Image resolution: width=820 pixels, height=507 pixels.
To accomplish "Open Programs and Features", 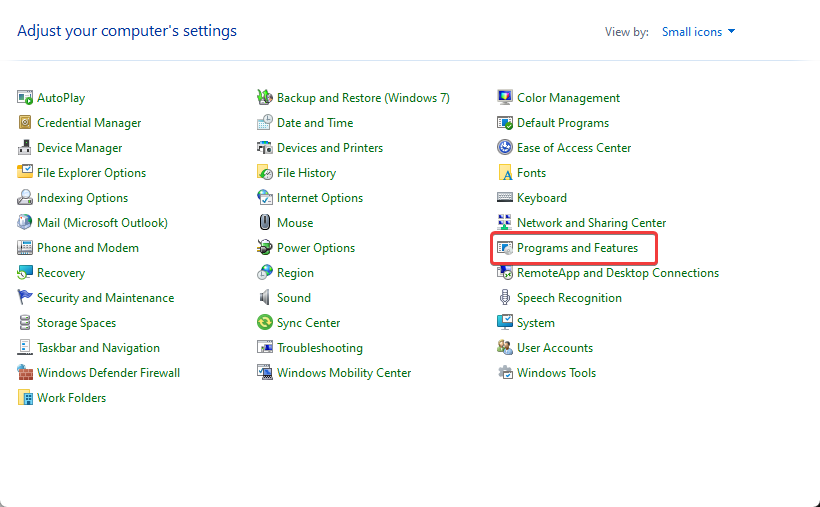I will pos(577,248).
